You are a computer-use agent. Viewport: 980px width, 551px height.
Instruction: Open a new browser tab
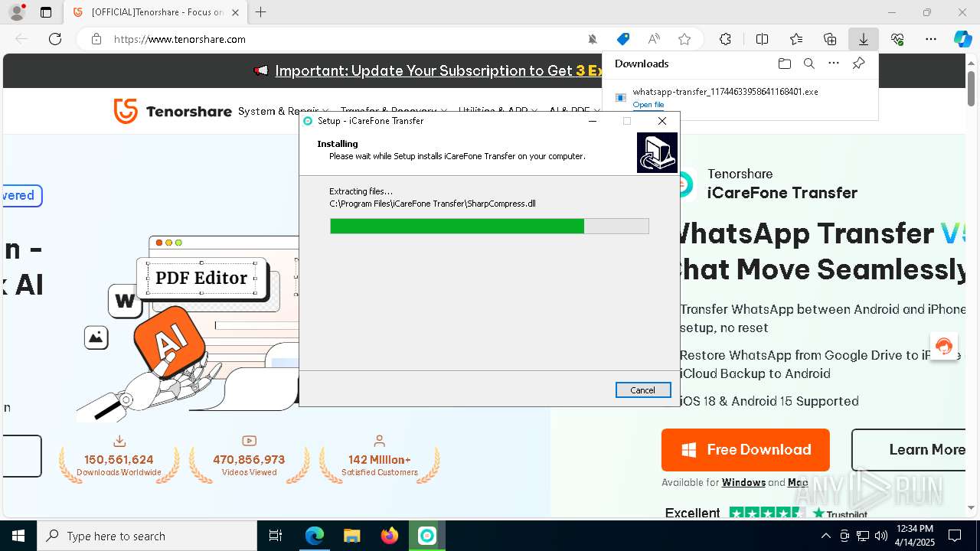click(261, 12)
